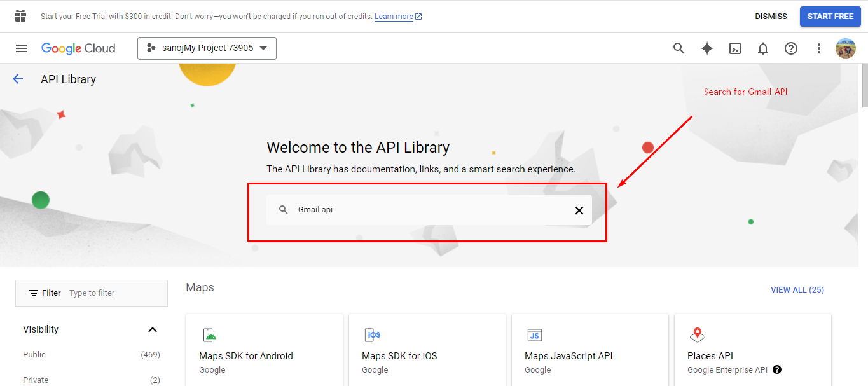Screen dimensions: 868x386
Task: Open the three-dot more options menu
Action: pyautogui.click(x=818, y=48)
